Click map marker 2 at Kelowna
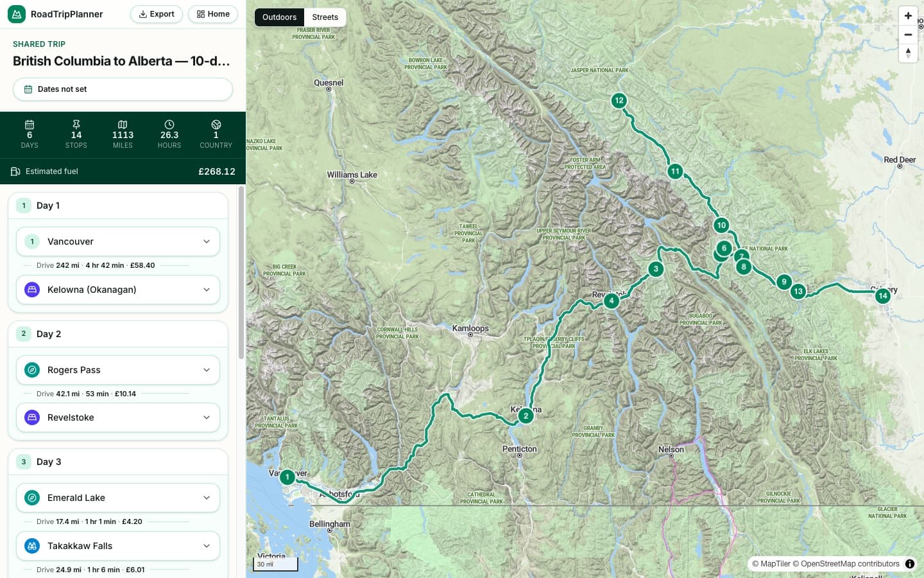 point(526,416)
